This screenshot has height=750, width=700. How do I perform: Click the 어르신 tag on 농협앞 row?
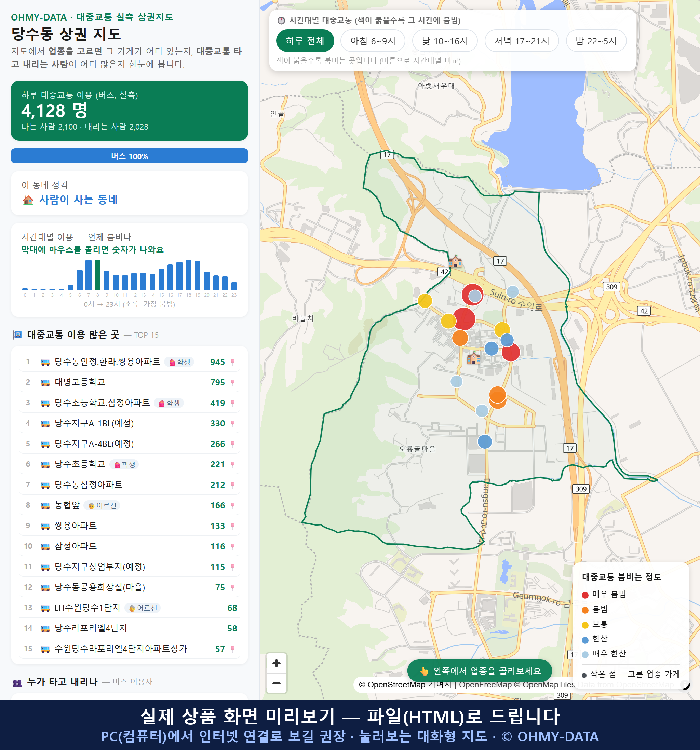coord(102,506)
